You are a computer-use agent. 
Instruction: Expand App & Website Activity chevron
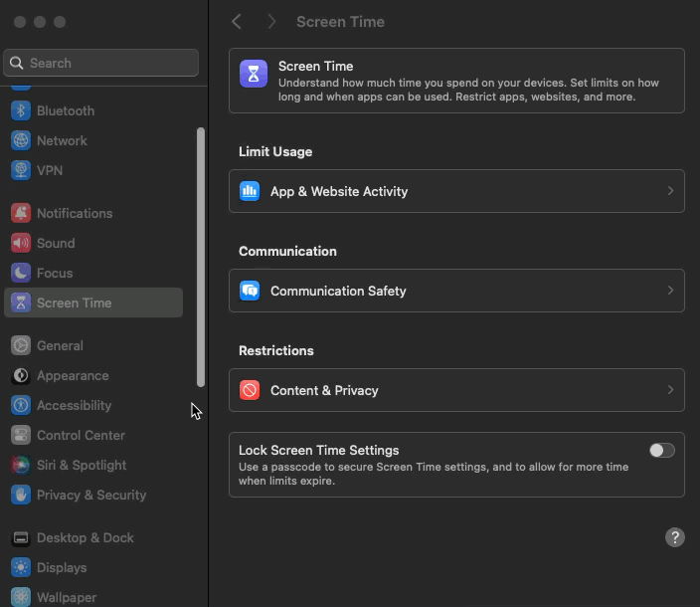click(x=670, y=191)
